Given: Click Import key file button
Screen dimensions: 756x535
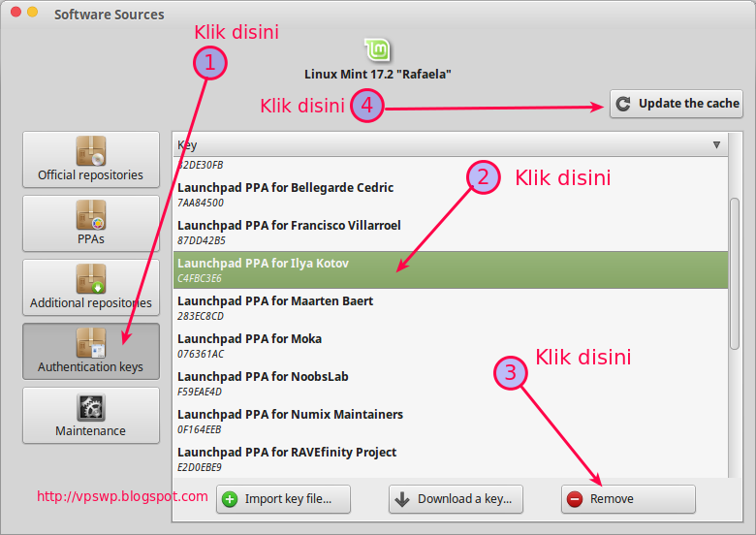Looking at the screenshot, I should click(283, 499).
